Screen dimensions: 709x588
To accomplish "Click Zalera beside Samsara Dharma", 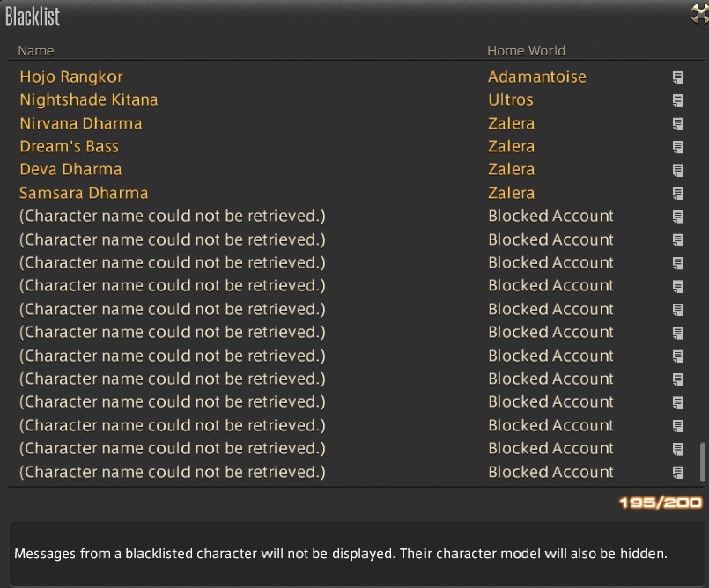I will coord(511,193).
